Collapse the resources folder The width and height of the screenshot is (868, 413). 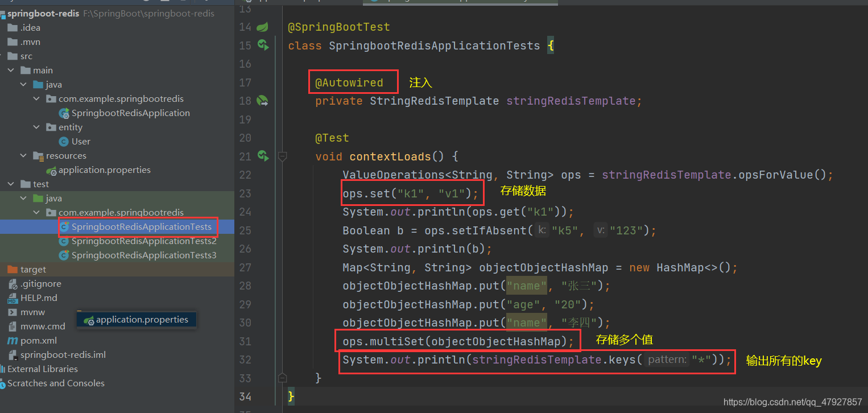coord(23,156)
